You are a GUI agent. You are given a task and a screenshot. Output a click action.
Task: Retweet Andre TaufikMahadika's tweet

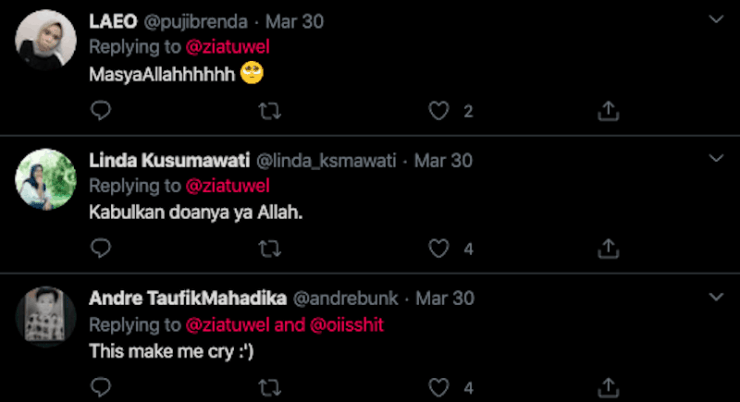270,386
